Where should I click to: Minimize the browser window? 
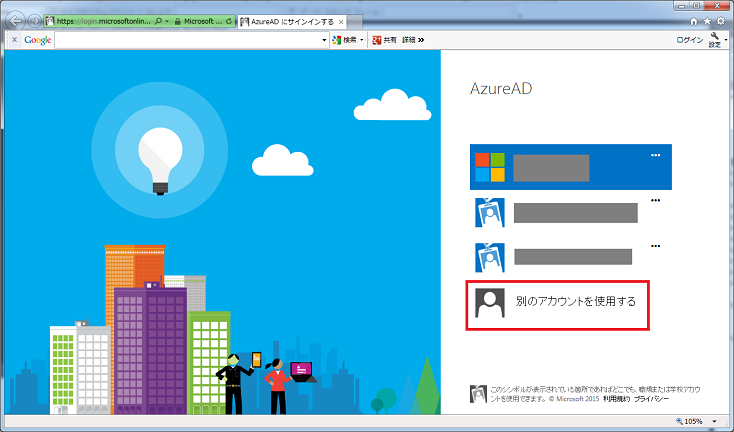(682, 6)
